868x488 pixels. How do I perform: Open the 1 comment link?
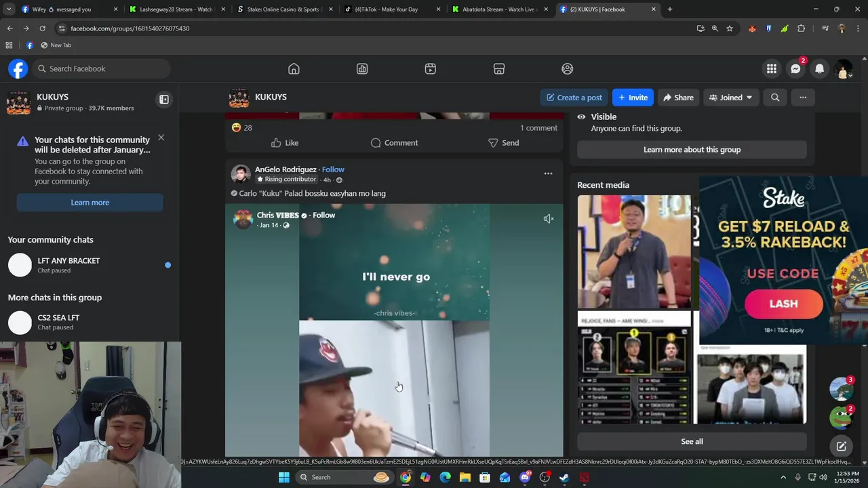[538, 128]
